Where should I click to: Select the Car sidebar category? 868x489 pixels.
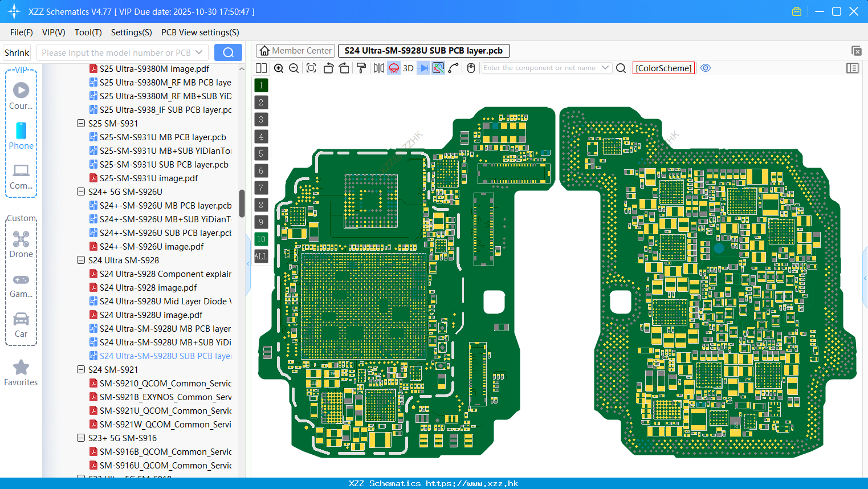21,325
